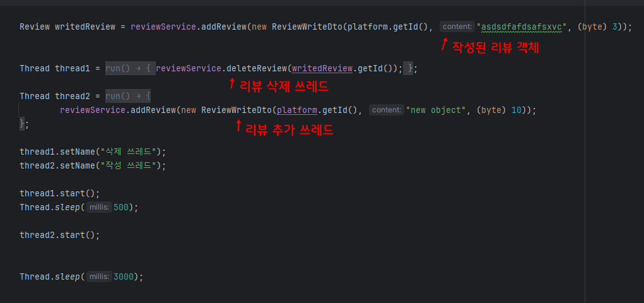Image resolution: width=644 pixels, height=303 pixels.
Task: Click the closing fold brace of thread1
Action: [x=408, y=69]
